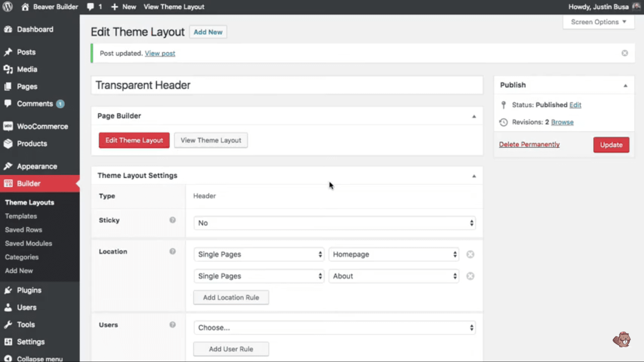Click the plus icon next to New

pyautogui.click(x=114, y=7)
